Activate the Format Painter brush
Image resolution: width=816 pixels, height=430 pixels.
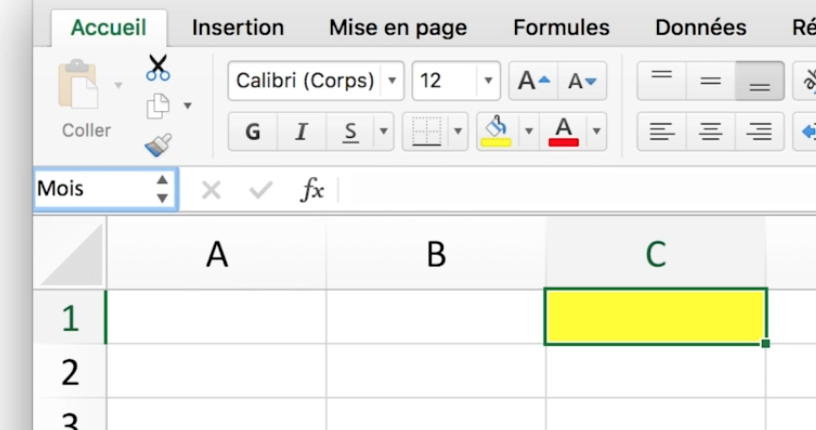coord(158,145)
